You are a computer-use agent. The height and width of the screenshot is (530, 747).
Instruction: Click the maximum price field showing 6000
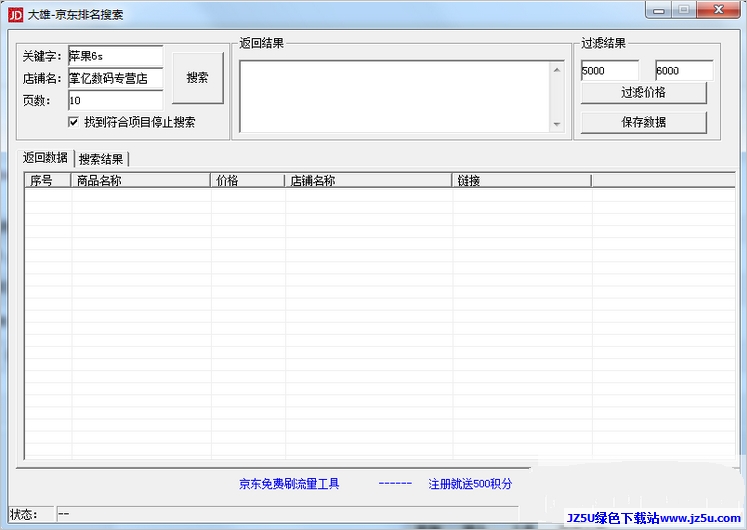click(x=684, y=70)
